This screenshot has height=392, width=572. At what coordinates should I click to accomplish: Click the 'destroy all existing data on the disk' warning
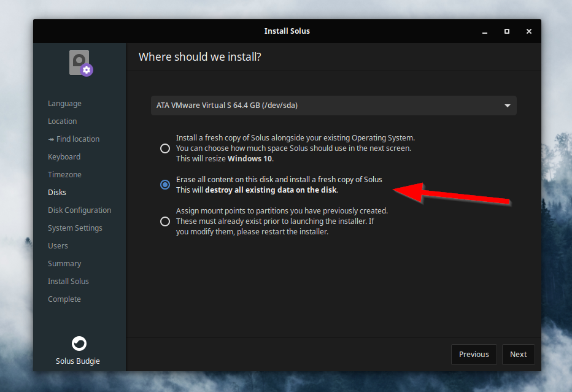tap(271, 190)
